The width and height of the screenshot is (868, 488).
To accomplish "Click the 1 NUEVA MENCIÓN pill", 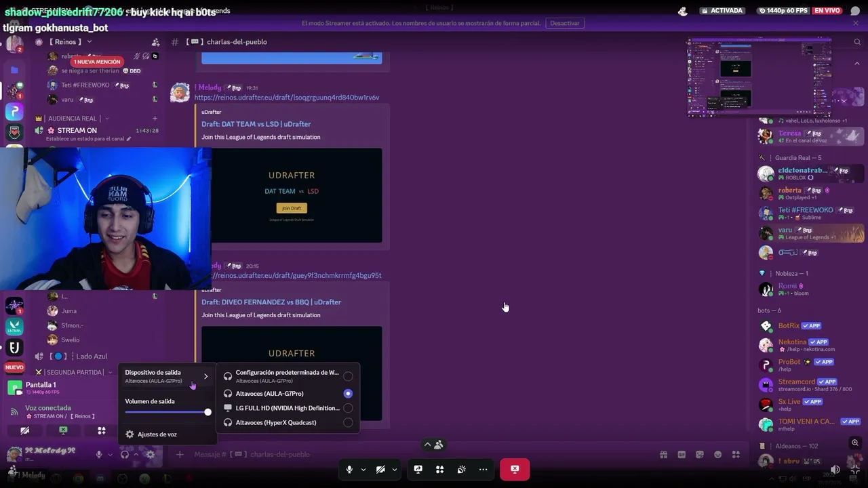I will [x=97, y=62].
